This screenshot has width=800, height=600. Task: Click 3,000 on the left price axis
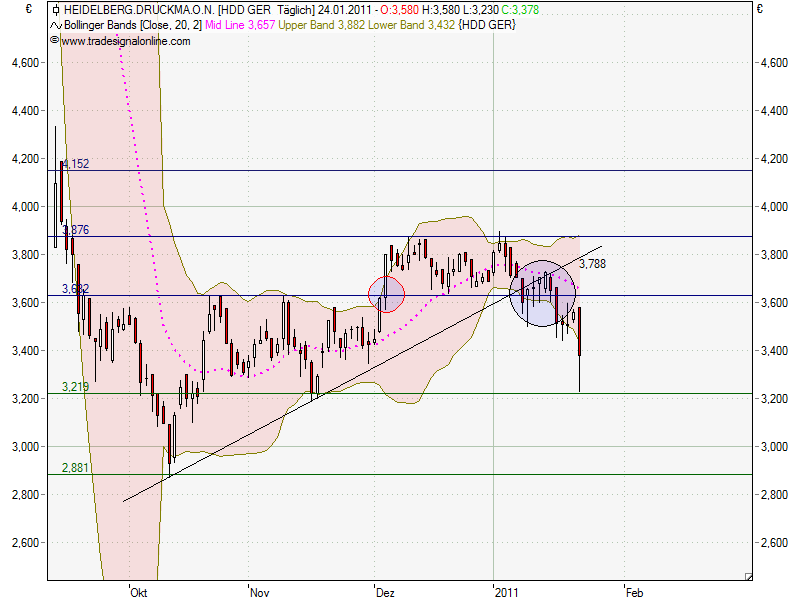tap(25, 446)
